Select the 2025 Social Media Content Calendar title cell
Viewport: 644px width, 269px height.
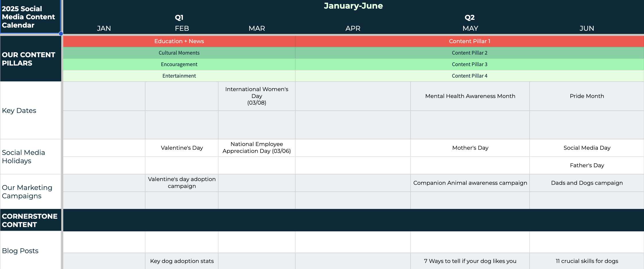click(x=30, y=17)
